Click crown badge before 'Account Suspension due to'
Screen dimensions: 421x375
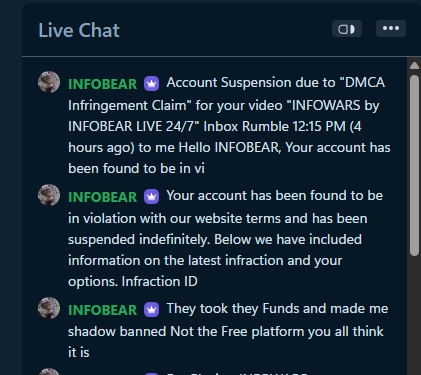click(151, 83)
